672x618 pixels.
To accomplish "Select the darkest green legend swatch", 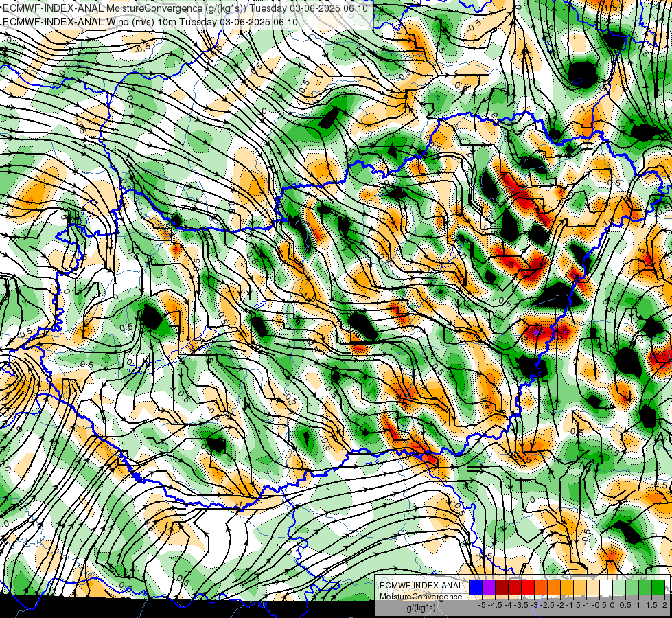I will coord(658,587).
